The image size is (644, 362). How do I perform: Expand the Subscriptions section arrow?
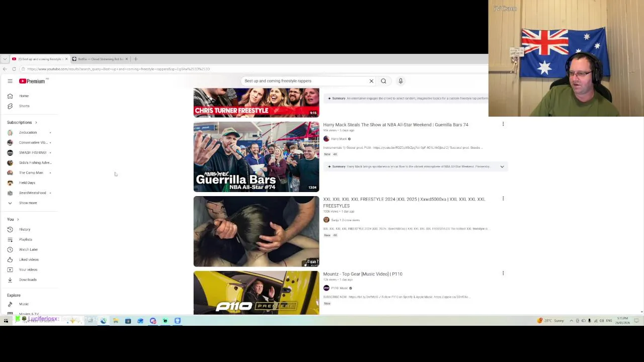(36, 122)
